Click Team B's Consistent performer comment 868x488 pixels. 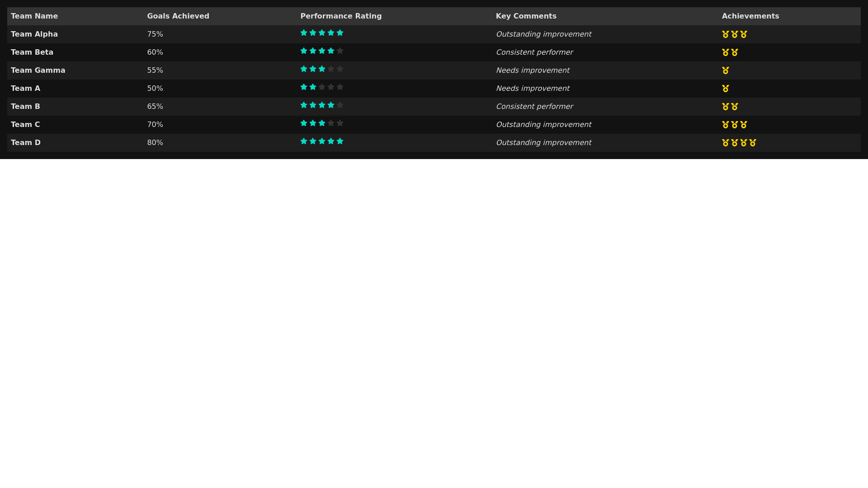534,107
